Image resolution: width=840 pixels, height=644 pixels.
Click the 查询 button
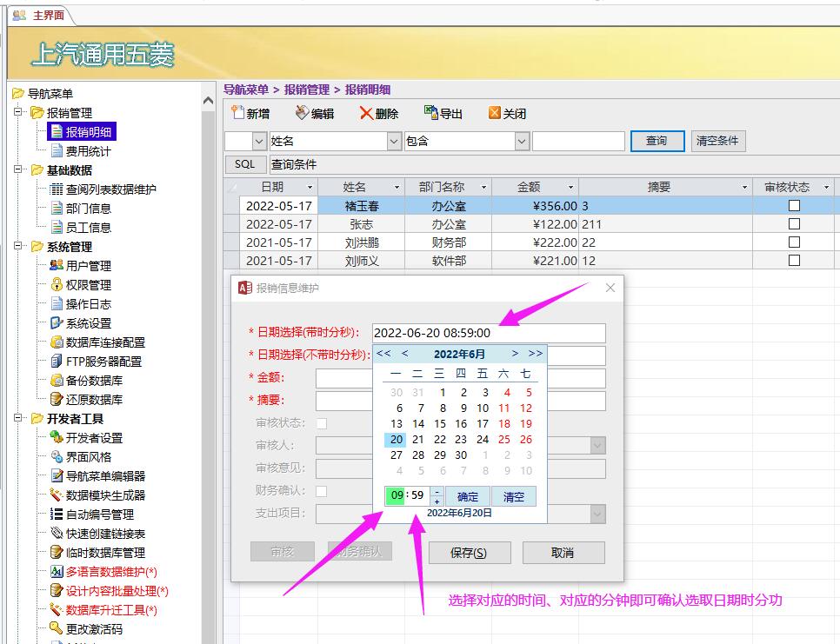657,141
